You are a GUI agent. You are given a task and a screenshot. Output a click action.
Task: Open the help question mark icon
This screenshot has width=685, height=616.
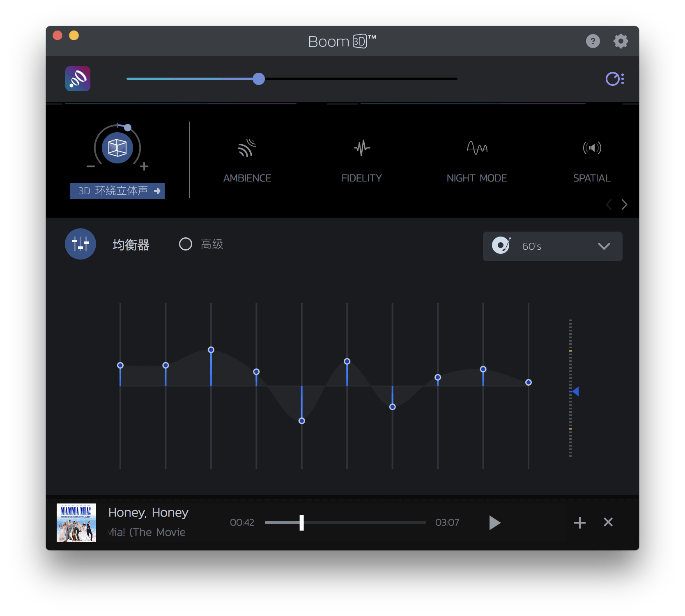tap(593, 41)
